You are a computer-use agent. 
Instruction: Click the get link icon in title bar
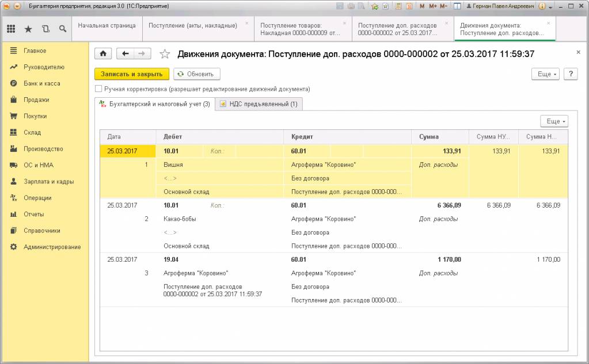pyautogui.click(x=385, y=6)
